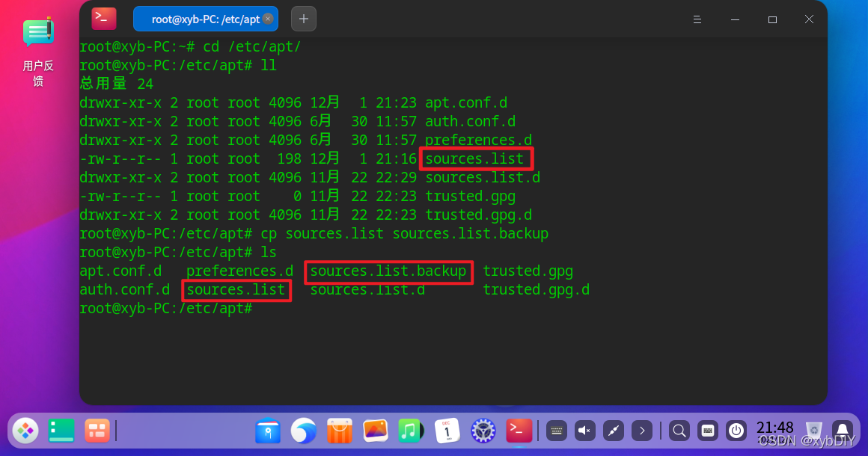Click sources.list in the ll listing
Viewport: 868px width, 456px height.
[474, 159]
